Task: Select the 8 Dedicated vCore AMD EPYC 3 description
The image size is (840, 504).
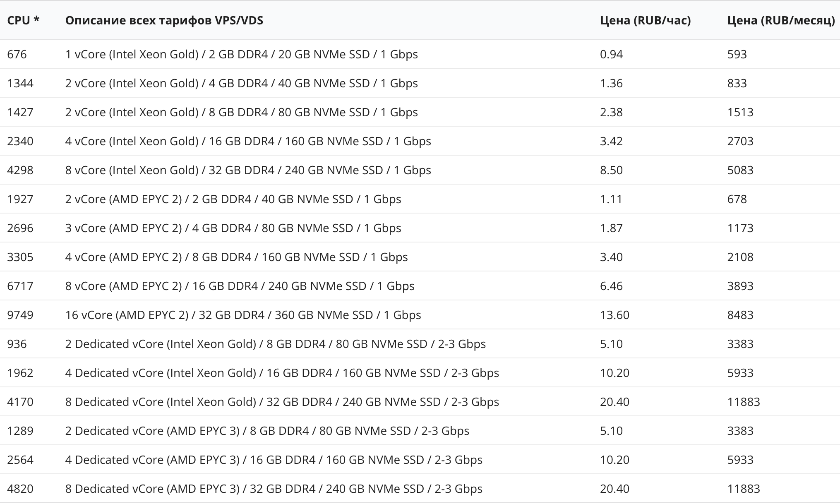Action: point(274,489)
